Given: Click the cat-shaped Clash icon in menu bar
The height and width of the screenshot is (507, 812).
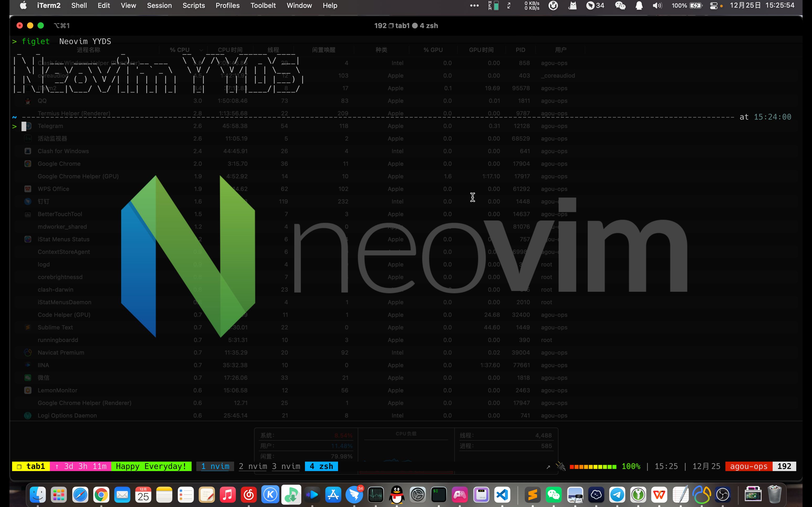Looking at the screenshot, I should click(572, 5).
